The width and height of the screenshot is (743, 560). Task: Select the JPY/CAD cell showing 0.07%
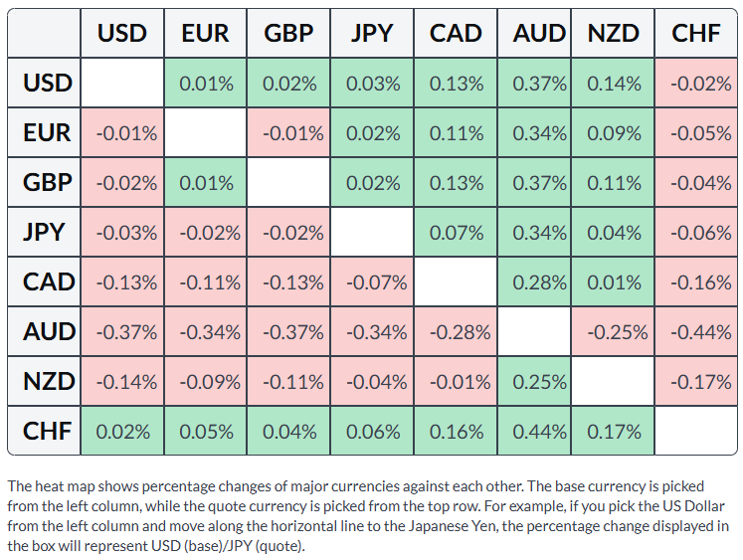[456, 232]
